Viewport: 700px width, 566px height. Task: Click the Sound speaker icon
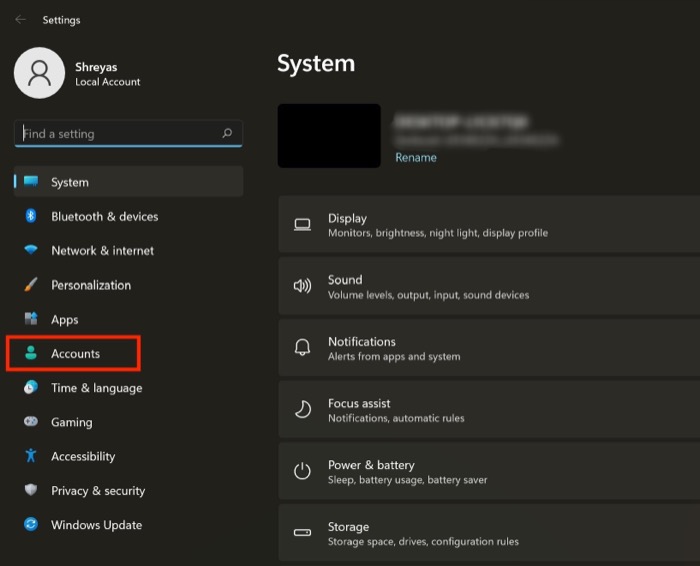(302, 286)
